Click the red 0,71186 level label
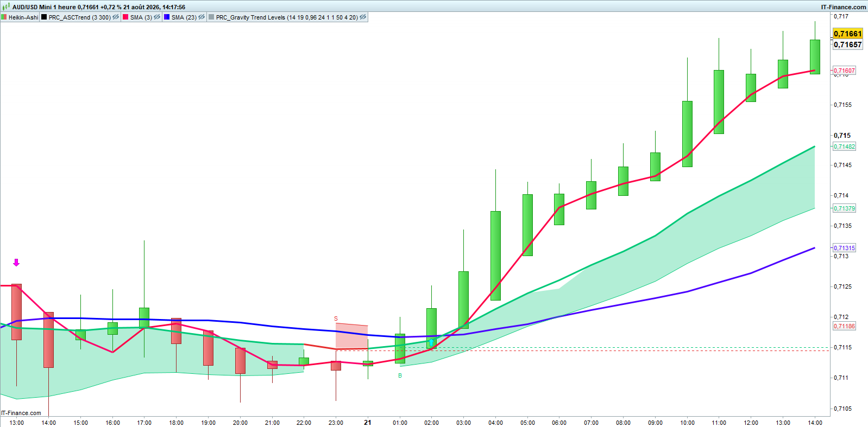This screenshot has width=868, height=427. [845, 326]
